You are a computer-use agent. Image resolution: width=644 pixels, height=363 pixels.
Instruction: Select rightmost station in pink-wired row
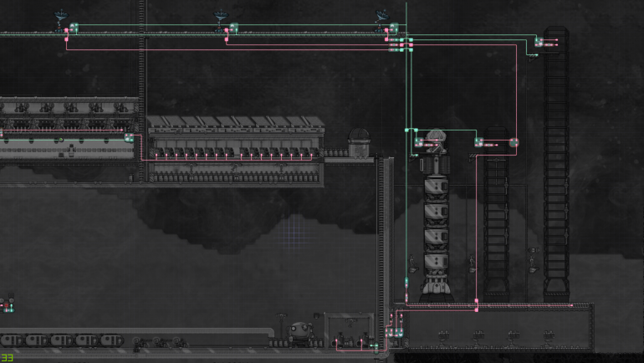(x=312, y=153)
